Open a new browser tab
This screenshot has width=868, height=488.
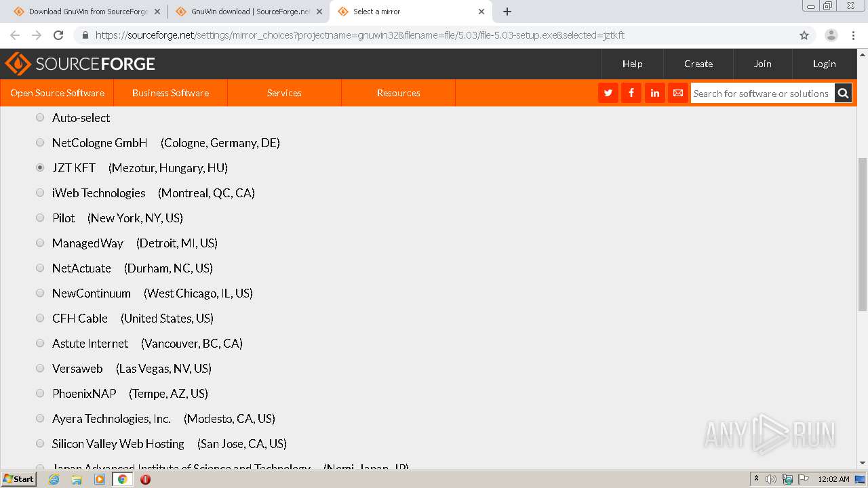coord(507,12)
